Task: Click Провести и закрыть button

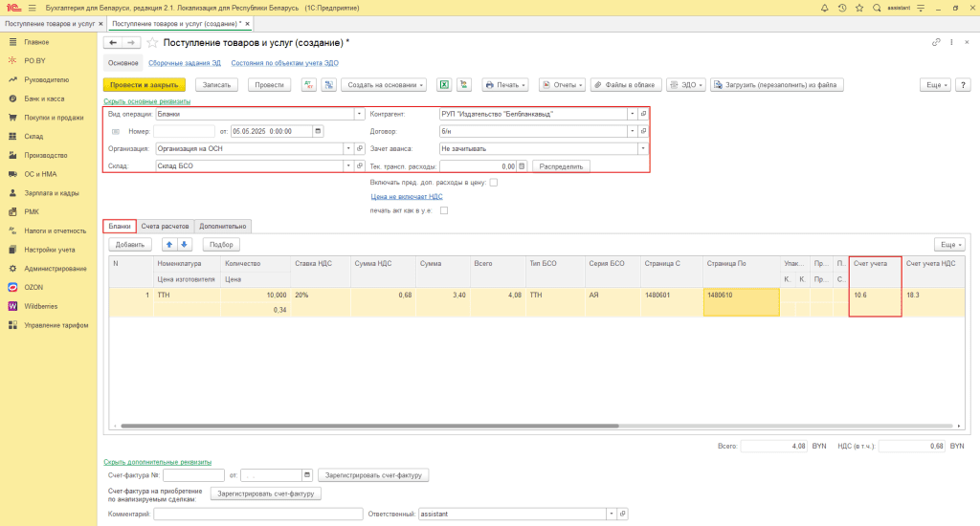Action: [145, 85]
